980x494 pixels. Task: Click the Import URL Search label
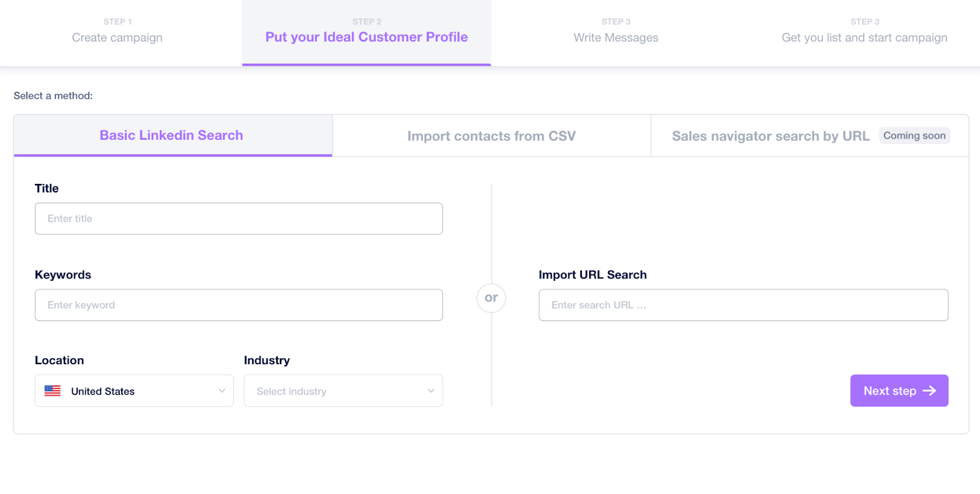[x=592, y=275]
